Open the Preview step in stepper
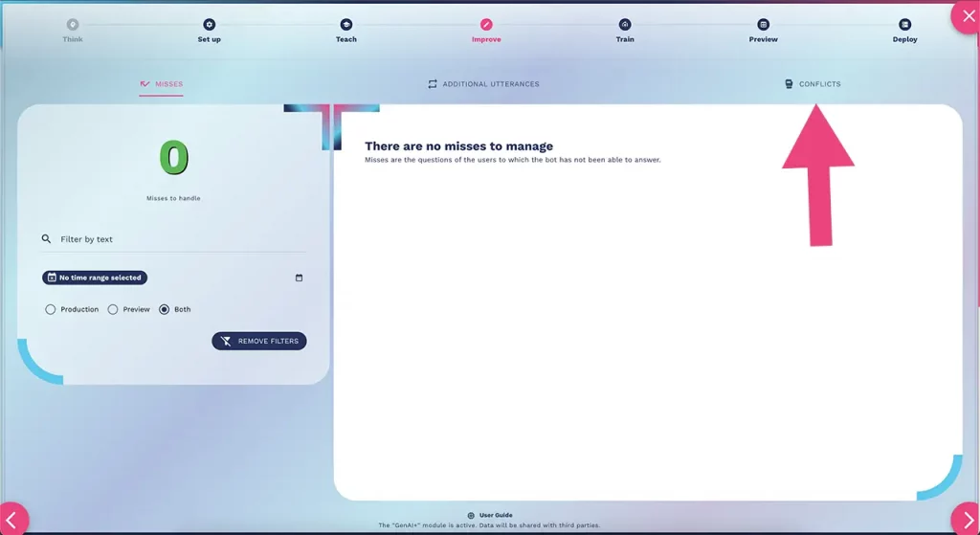This screenshot has width=980, height=535. pos(763,30)
